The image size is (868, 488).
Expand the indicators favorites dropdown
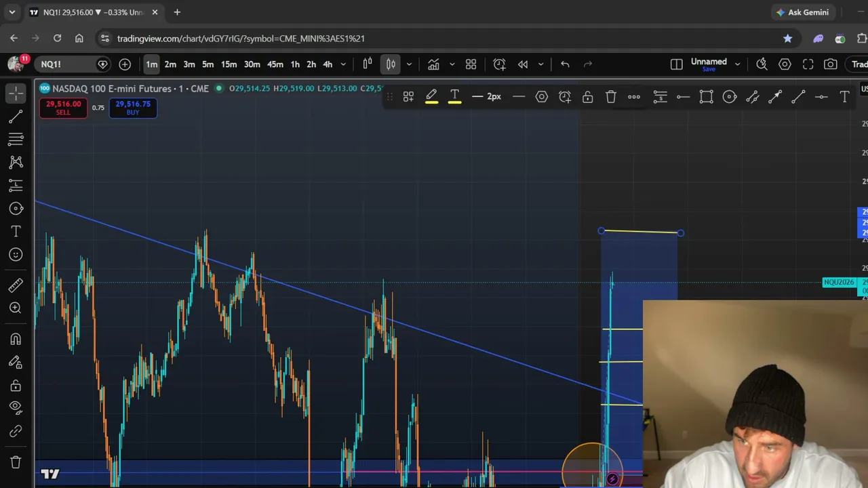[452, 64]
